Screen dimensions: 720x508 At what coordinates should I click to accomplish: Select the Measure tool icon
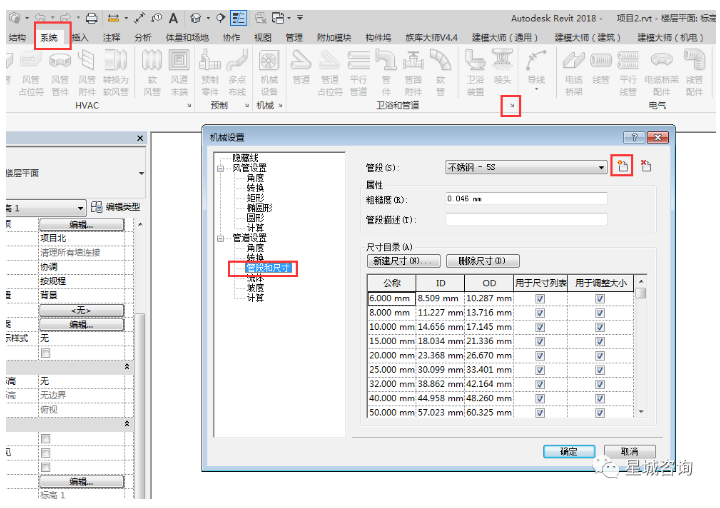(113, 18)
